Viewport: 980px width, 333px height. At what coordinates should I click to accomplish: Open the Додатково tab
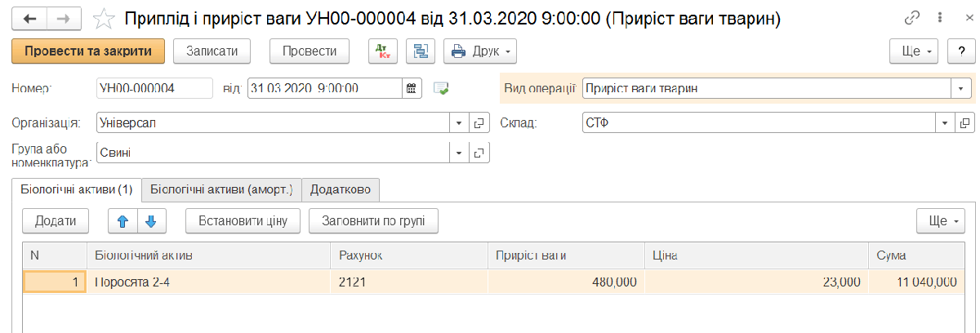point(341,189)
